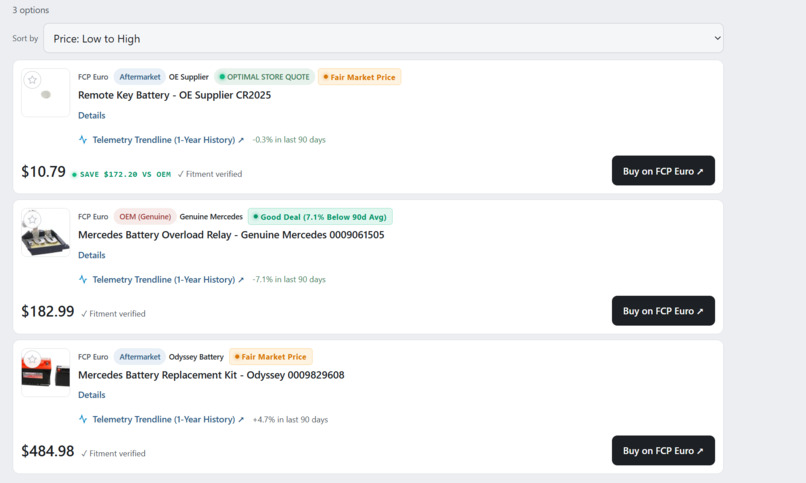This screenshot has width=806, height=483.
Task: Click Details link for Battery Overload Relay
Action: [91, 255]
